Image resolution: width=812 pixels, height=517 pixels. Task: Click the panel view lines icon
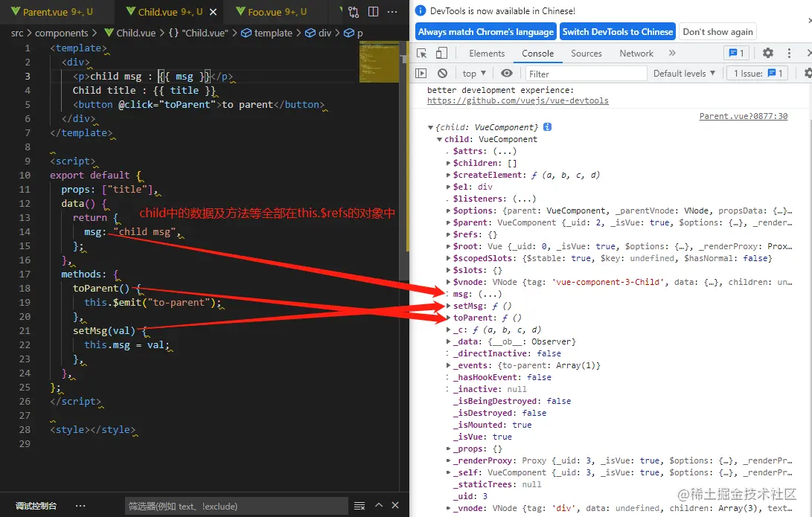[x=359, y=506]
